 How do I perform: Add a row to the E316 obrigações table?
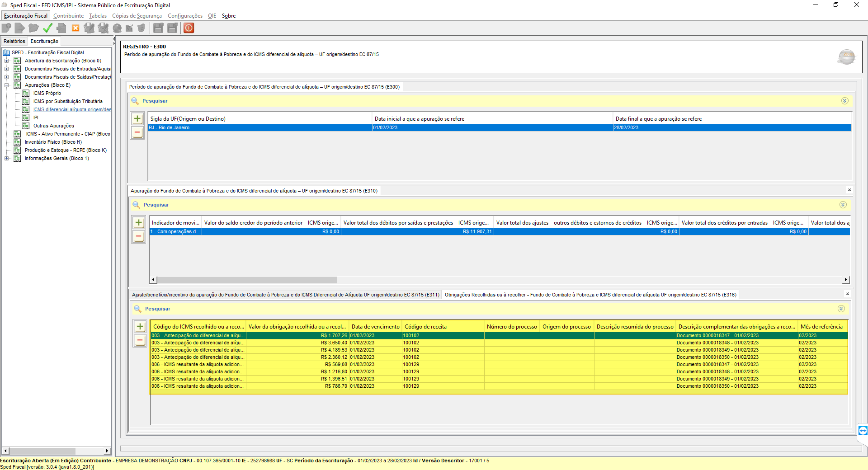[140, 327]
